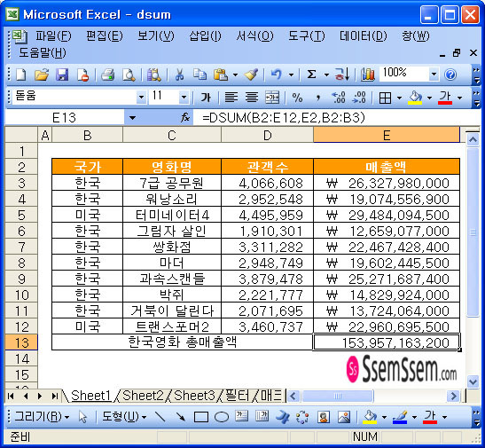485x448 pixels.
Task: Click the Paste clipboard icon
Action: [221, 75]
